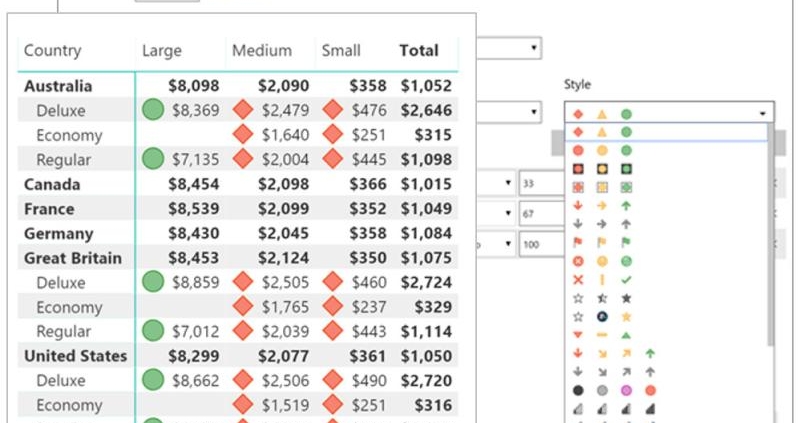
Task: Click the Country column header
Action: 53,51
